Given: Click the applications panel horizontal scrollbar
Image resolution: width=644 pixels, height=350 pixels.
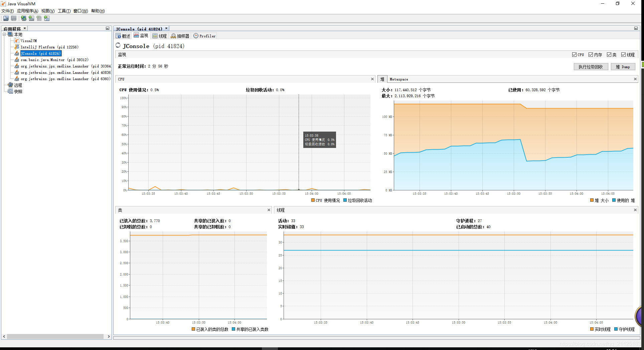Looking at the screenshot, I should point(55,337).
